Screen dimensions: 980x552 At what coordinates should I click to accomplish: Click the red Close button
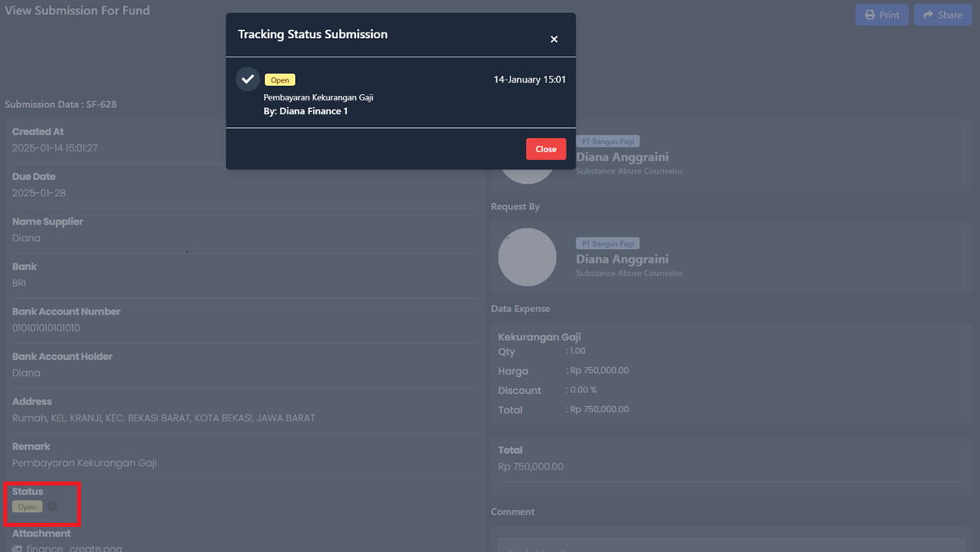coord(546,148)
